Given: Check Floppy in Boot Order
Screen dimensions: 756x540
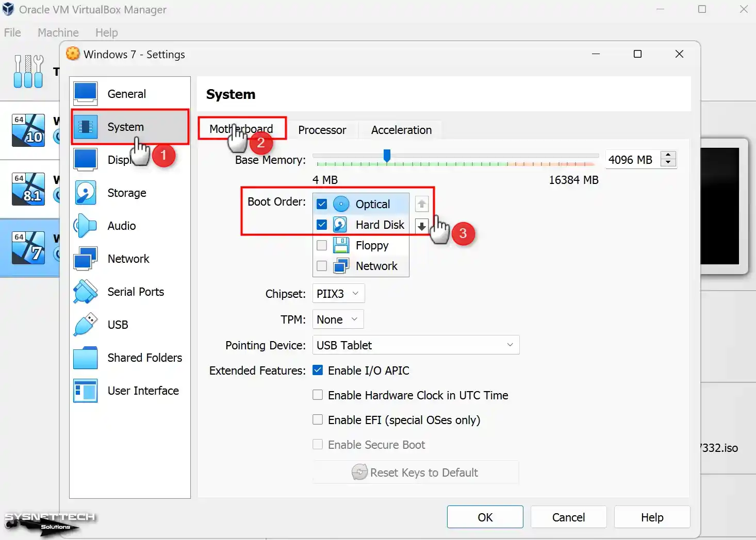Looking at the screenshot, I should pos(322,245).
